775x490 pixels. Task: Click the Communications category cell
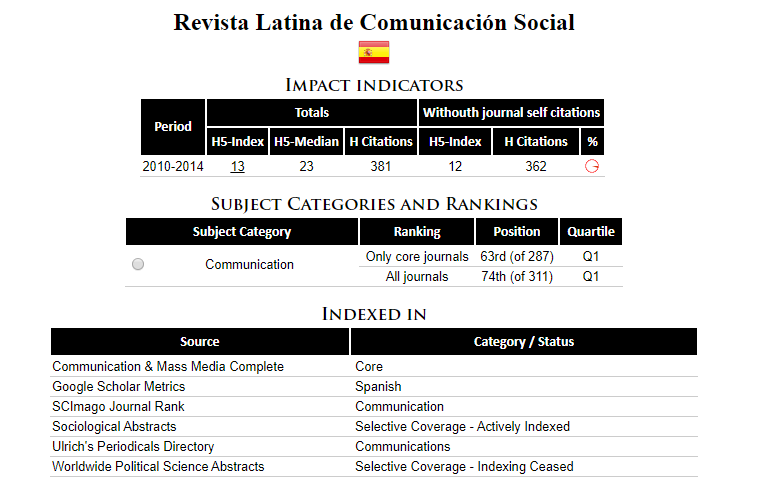(402, 446)
